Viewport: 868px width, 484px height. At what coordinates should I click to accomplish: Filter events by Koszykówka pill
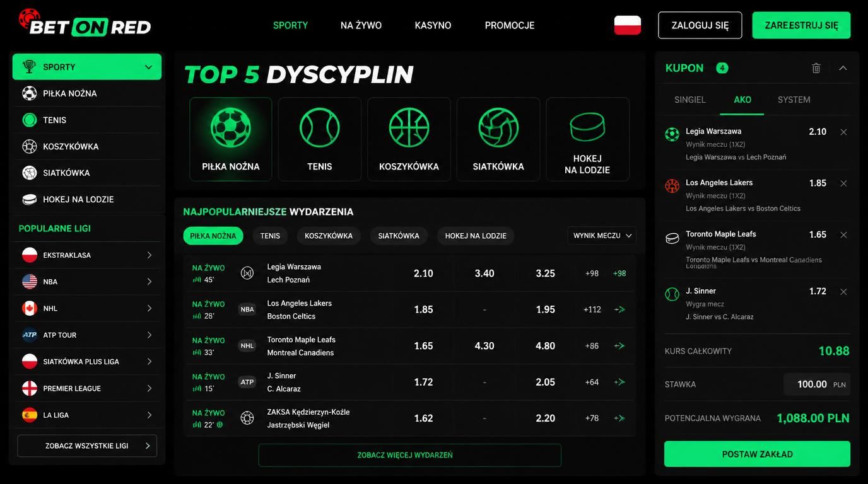pyautogui.click(x=329, y=236)
